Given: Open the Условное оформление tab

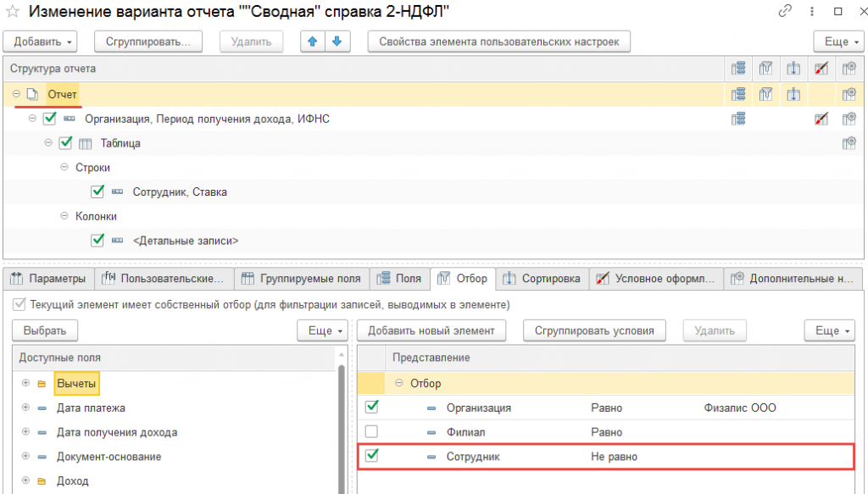Looking at the screenshot, I should click(x=656, y=279).
